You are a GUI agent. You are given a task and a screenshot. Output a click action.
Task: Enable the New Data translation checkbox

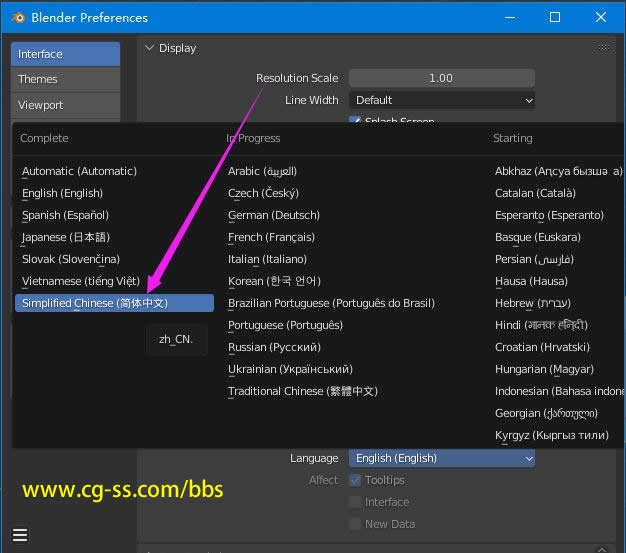[356, 524]
